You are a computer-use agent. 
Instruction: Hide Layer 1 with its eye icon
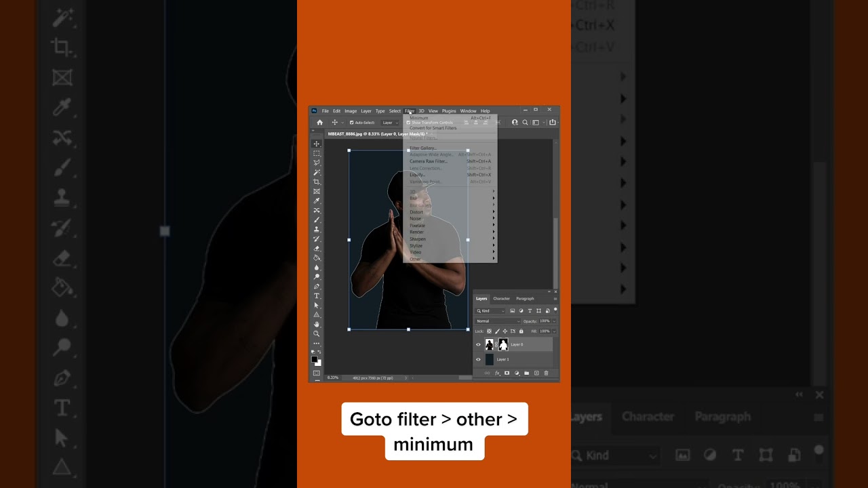coord(478,359)
